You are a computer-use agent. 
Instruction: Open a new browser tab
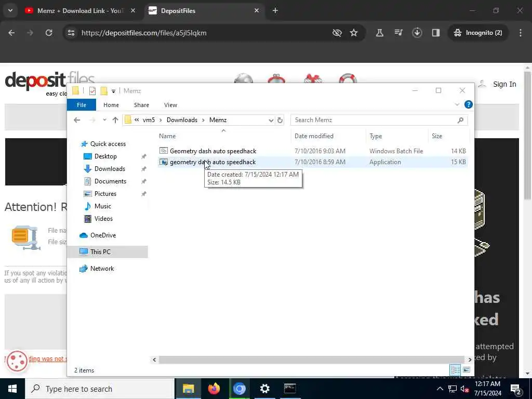coord(275,10)
